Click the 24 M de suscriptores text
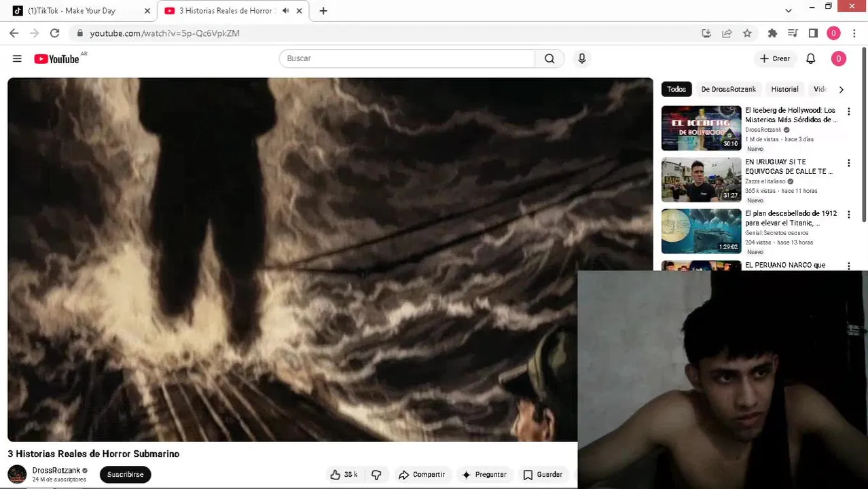This screenshot has height=489, width=868. click(59, 479)
